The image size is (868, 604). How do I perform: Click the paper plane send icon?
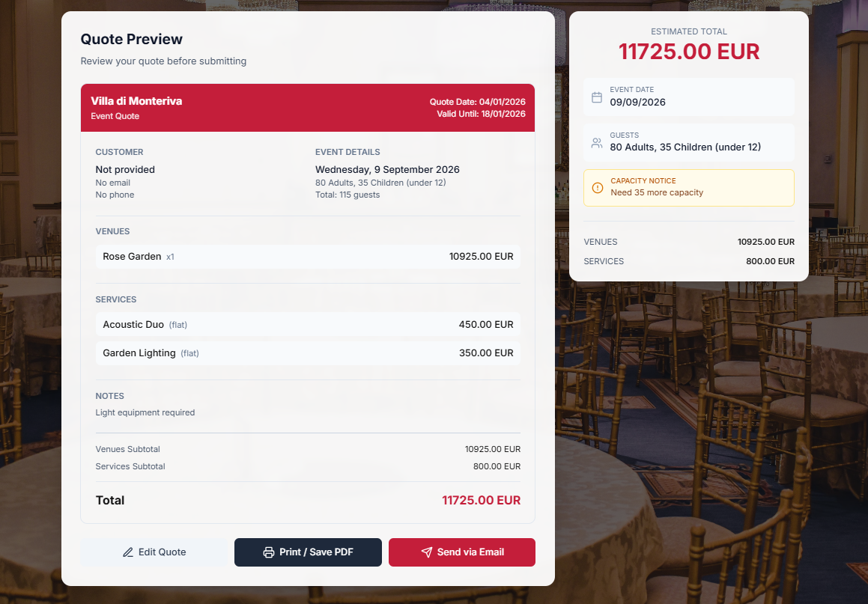pyautogui.click(x=427, y=552)
